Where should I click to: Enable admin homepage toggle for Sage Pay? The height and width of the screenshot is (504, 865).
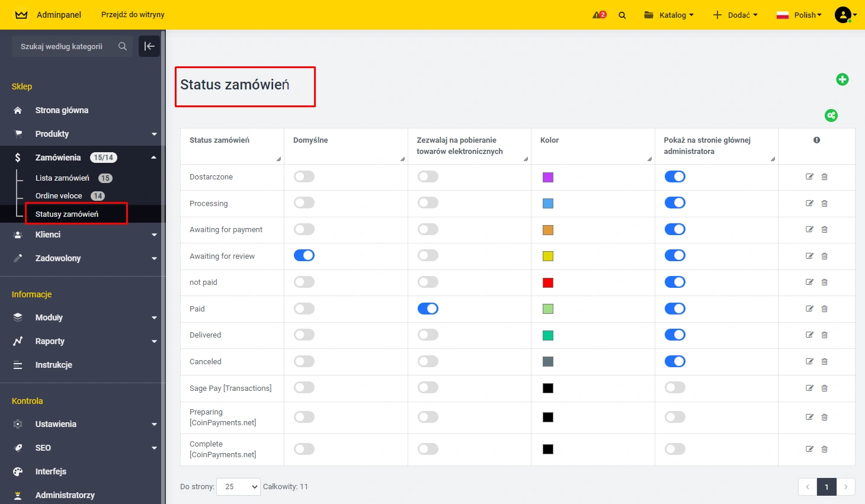(675, 387)
